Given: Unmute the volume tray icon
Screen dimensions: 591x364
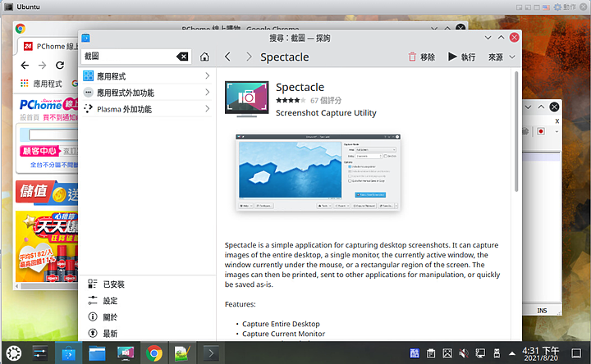Looking at the screenshot, I should 464,353.
